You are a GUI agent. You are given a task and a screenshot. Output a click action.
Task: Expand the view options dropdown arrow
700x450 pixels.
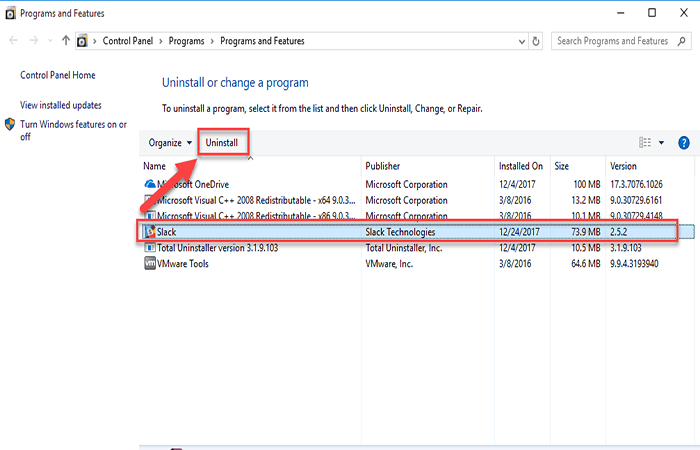tap(661, 143)
